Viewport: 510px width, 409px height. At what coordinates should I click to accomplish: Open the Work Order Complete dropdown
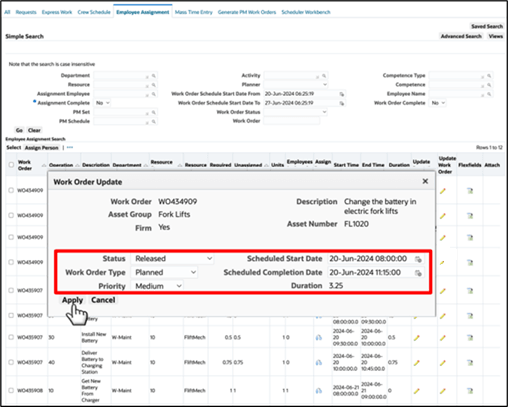438,104
